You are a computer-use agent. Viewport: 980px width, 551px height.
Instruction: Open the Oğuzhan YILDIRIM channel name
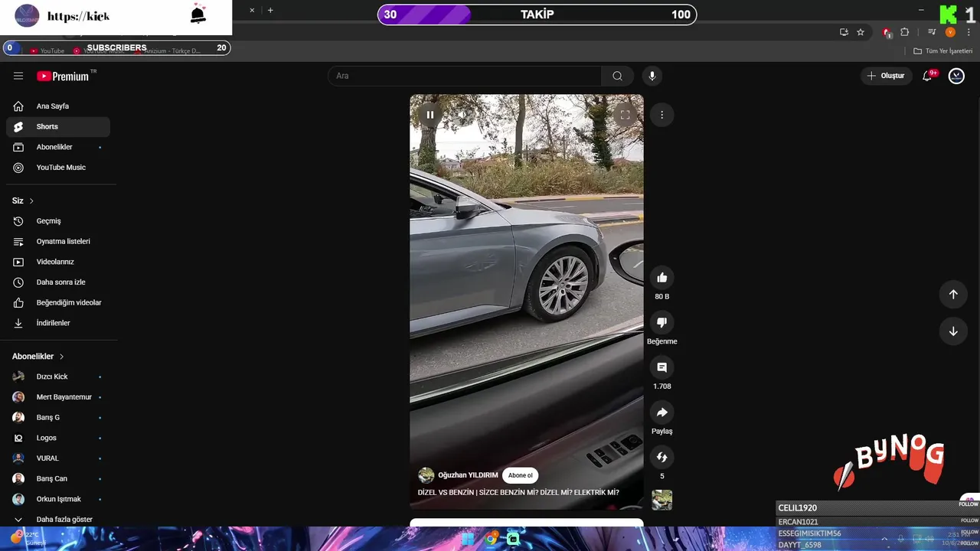coord(468,475)
